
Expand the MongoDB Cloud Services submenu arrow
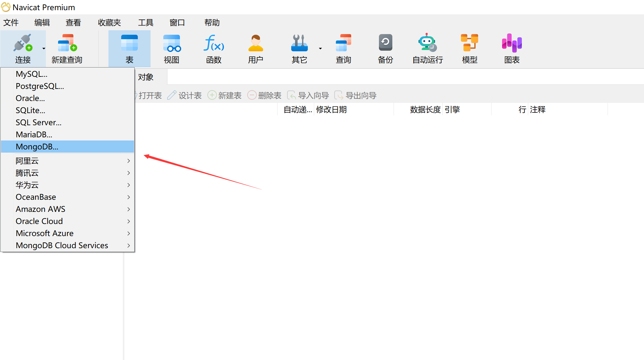[x=129, y=246]
